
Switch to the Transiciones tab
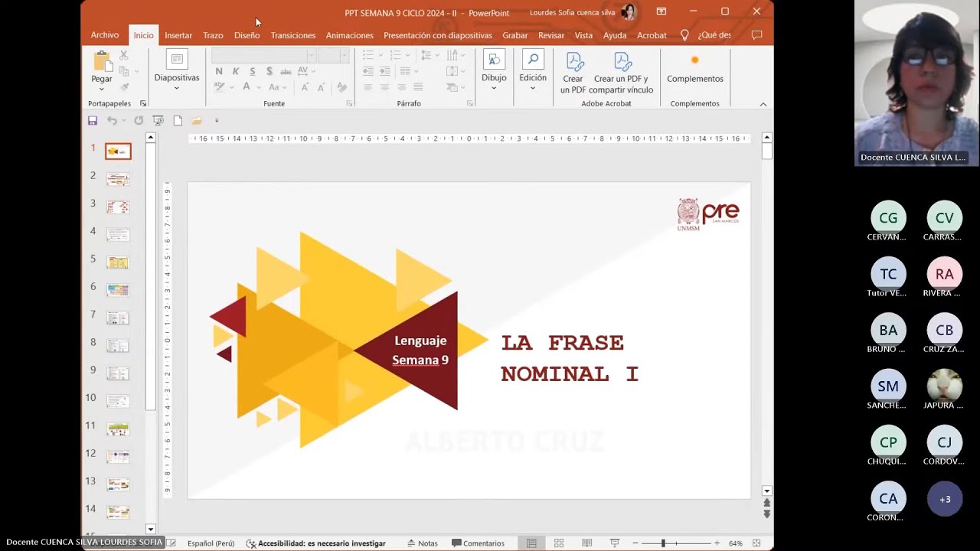click(293, 35)
